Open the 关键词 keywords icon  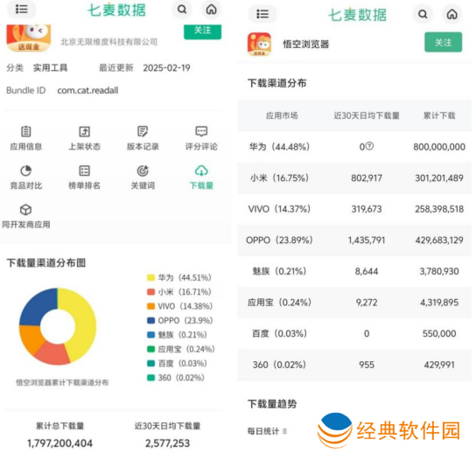pyautogui.click(x=143, y=171)
